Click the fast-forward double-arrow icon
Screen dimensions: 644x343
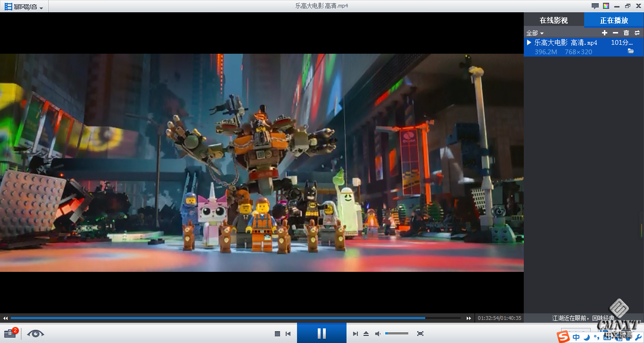tap(469, 318)
